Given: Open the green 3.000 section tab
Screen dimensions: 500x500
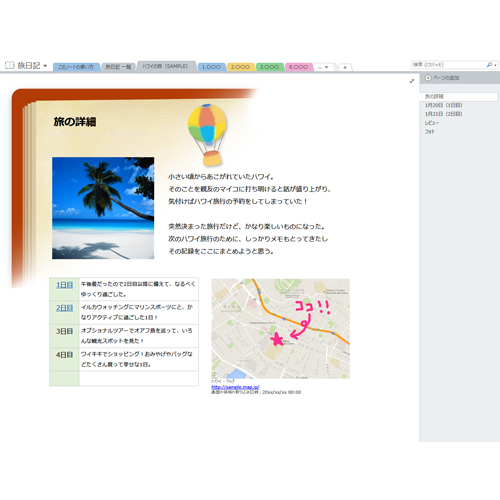Looking at the screenshot, I should click(x=269, y=67).
